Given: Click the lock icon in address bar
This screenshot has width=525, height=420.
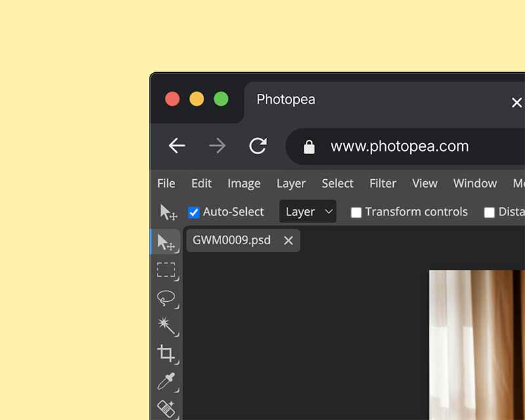Looking at the screenshot, I should pos(309,147).
